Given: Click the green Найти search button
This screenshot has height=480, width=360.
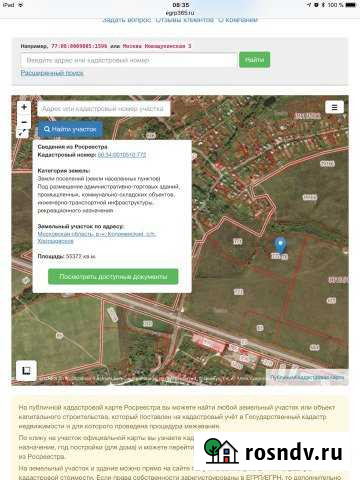Looking at the screenshot, I should (x=254, y=60).
